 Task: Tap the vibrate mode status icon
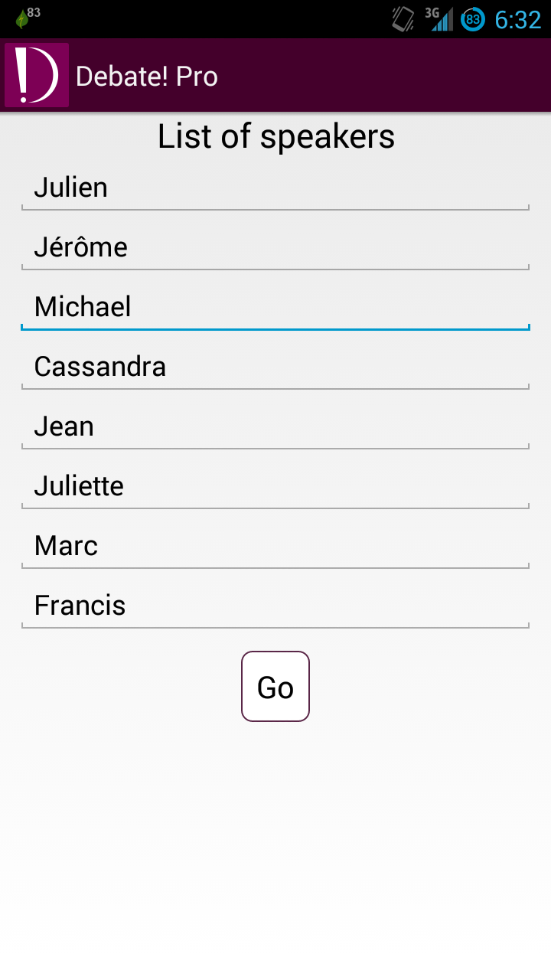[x=403, y=19]
